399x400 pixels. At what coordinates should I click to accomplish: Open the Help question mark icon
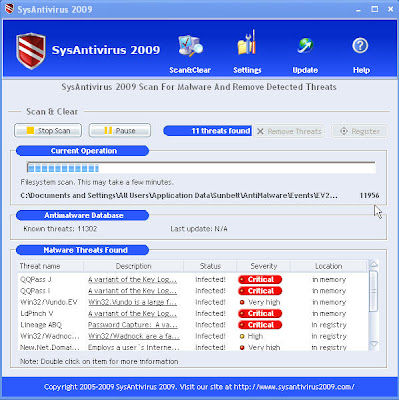pyautogui.click(x=360, y=46)
